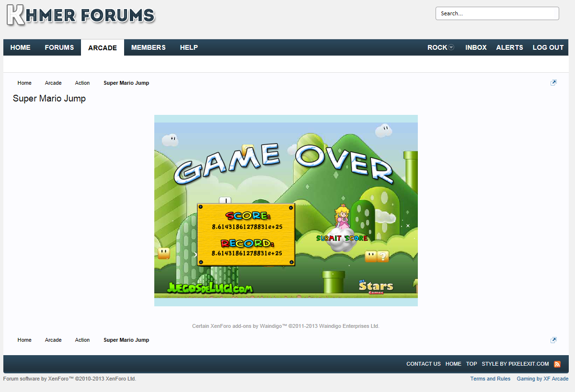Image resolution: width=575 pixels, height=392 pixels.
Task: Open the Members tab
Action: [x=149, y=47]
